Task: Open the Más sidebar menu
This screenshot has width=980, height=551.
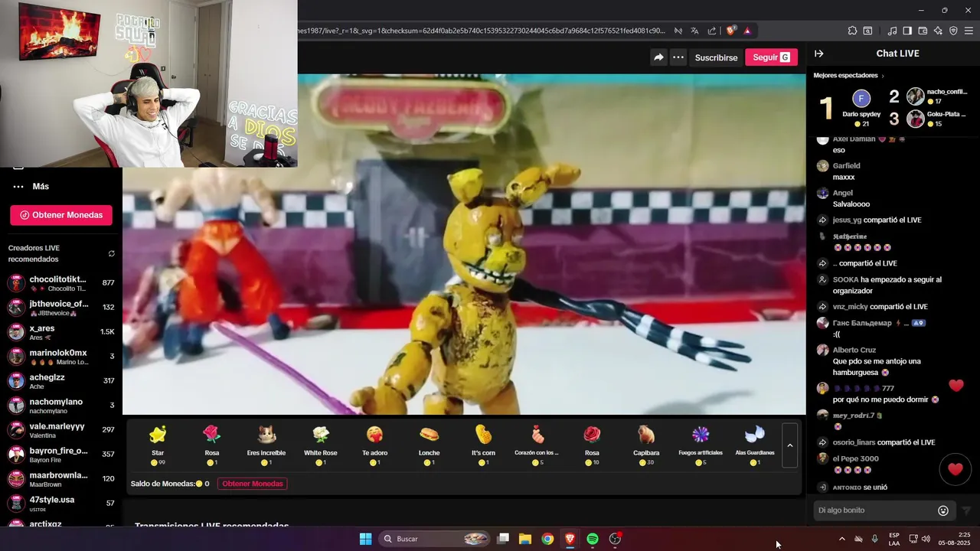Action: click(32, 186)
